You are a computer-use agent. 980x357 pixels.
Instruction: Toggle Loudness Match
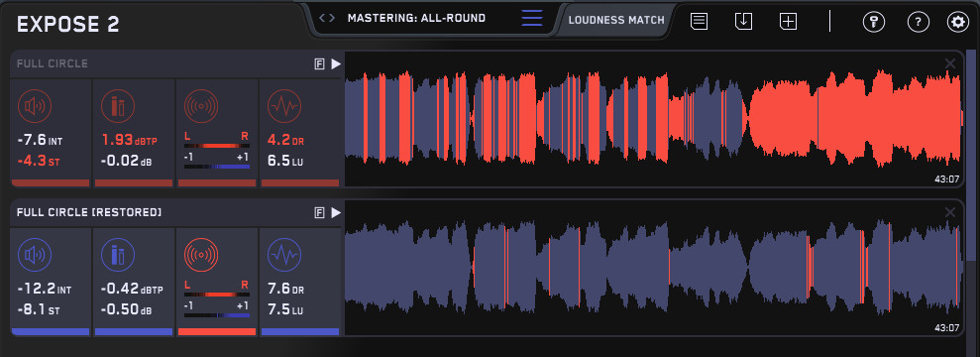pyautogui.click(x=616, y=20)
